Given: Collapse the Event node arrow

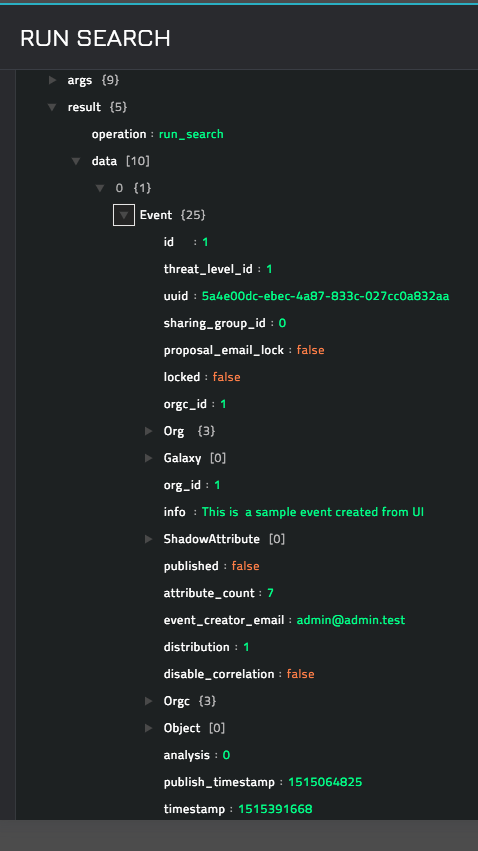Looking at the screenshot, I should [x=124, y=215].
